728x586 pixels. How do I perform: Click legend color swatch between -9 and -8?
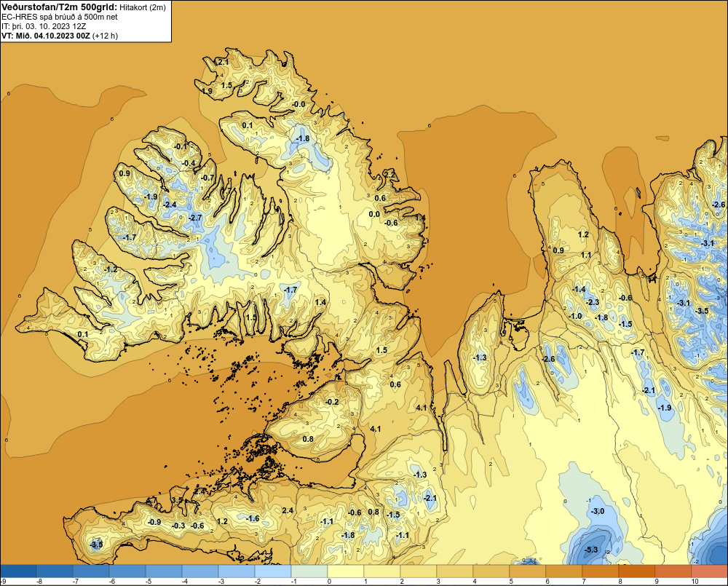(18, 571)
